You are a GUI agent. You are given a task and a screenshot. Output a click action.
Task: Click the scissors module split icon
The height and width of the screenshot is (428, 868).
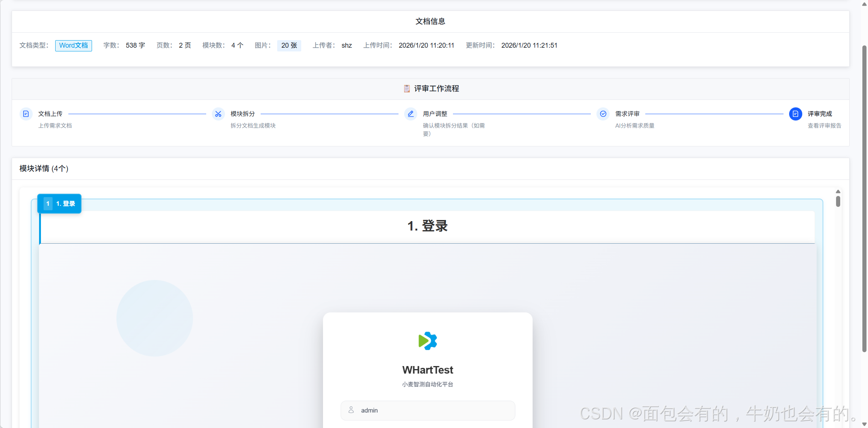coord(218,114)
